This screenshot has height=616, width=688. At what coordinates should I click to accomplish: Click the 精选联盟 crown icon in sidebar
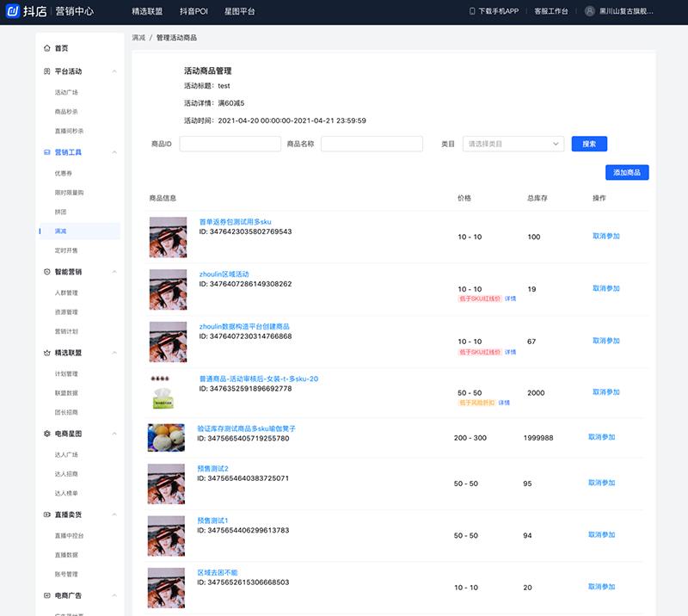coord(46,353)
